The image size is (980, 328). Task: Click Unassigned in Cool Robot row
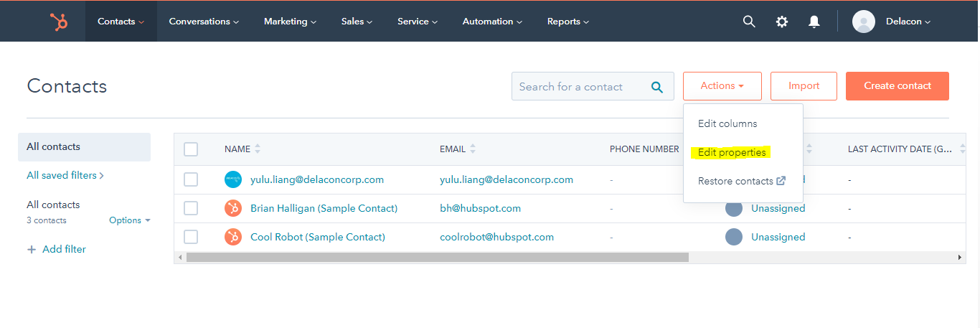pos(778,237)
